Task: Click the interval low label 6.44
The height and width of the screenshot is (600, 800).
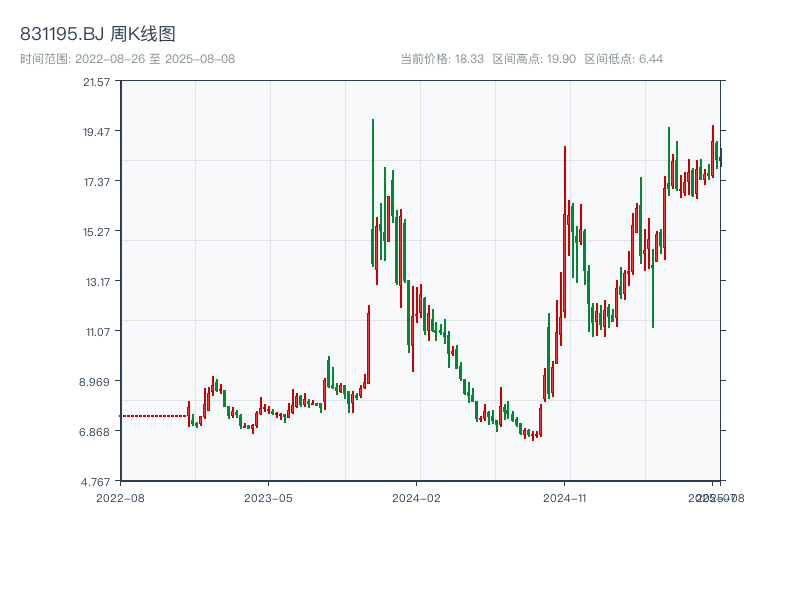Action: pyautogui.click(x=651, y=58)
